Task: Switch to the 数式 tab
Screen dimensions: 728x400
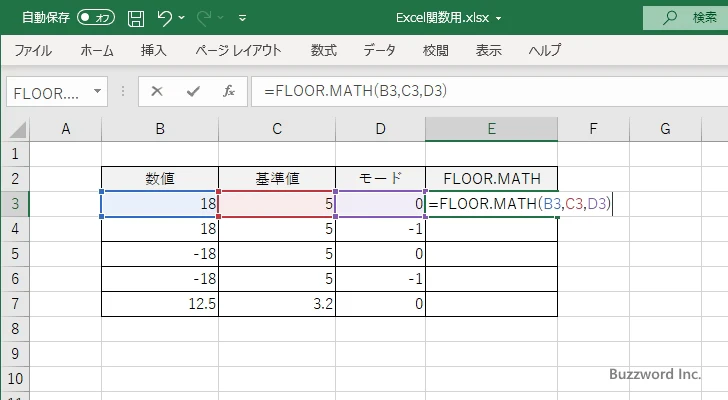Action: pyautogui.click(x=324, y=50)
